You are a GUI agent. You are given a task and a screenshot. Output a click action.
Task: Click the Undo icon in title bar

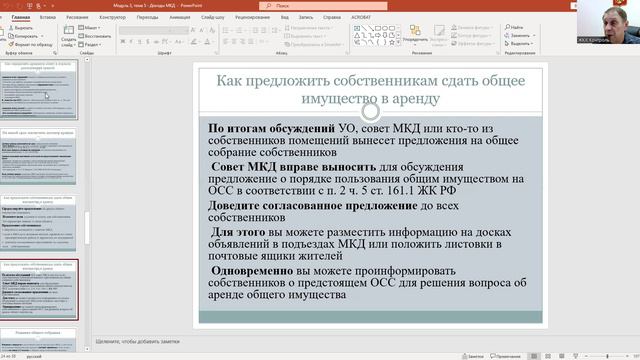click(x=7, y=6)
